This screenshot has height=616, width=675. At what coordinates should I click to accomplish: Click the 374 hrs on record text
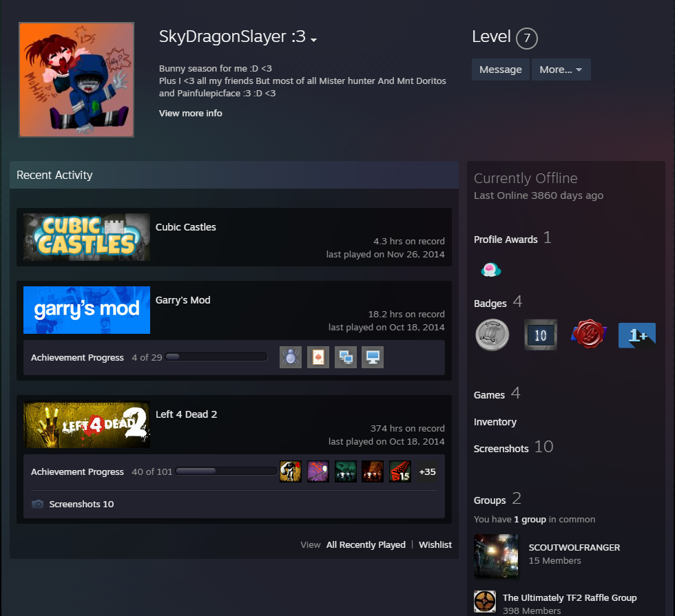pyautogui.click(x=407, y=428)
